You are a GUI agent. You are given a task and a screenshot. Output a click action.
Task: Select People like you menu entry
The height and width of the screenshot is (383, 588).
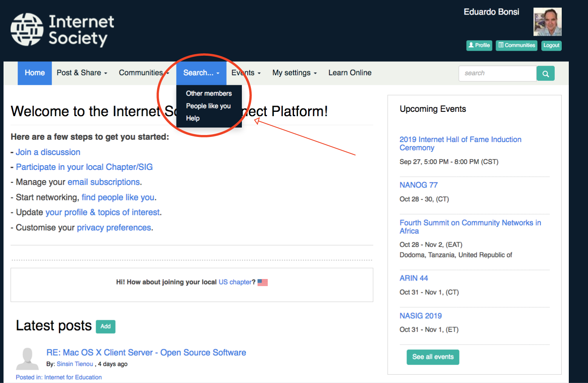[209, 106]
